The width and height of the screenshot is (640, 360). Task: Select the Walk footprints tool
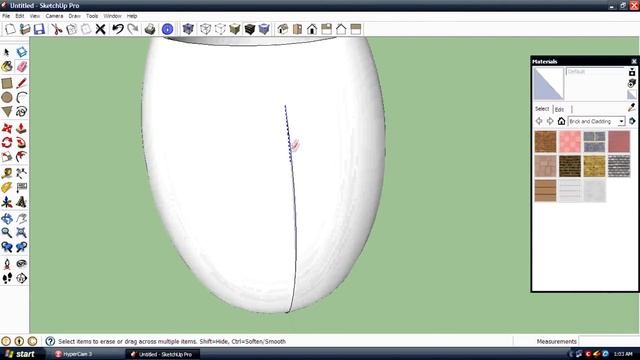pyautogui.click(x=7, y=278)
